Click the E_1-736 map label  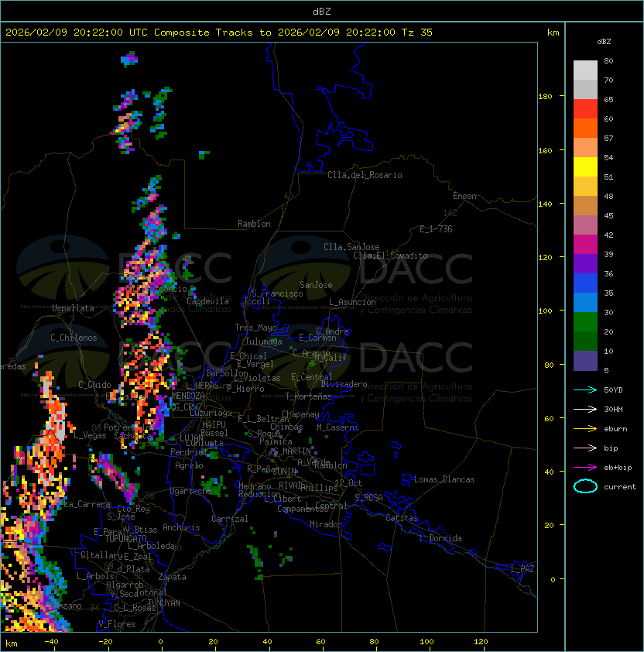tap(436, 229)
